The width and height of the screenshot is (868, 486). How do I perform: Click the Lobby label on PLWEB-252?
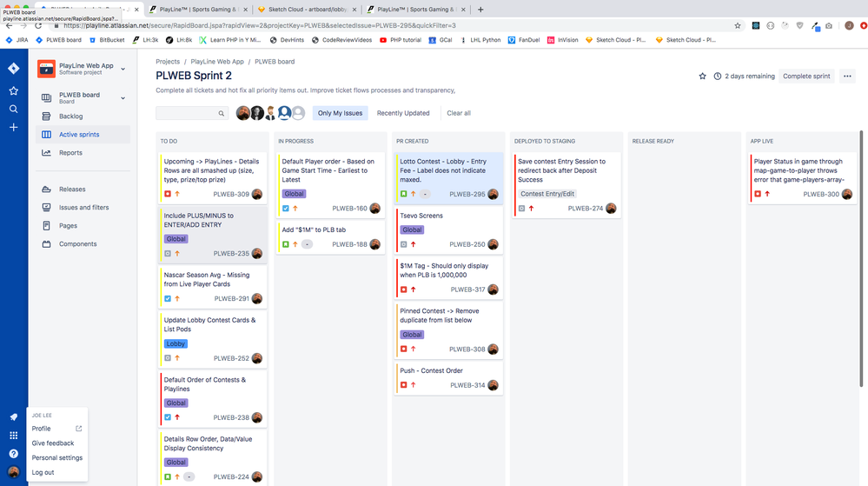pos(176,343)
